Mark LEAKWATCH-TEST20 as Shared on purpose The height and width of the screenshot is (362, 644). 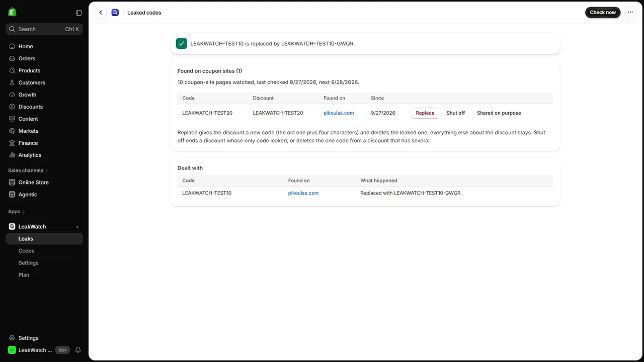coord(499,113)
